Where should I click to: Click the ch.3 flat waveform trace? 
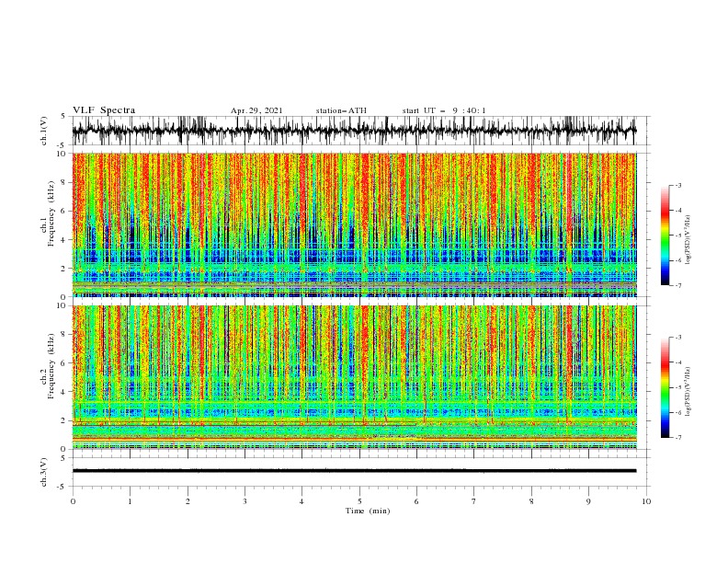point(354,471)
